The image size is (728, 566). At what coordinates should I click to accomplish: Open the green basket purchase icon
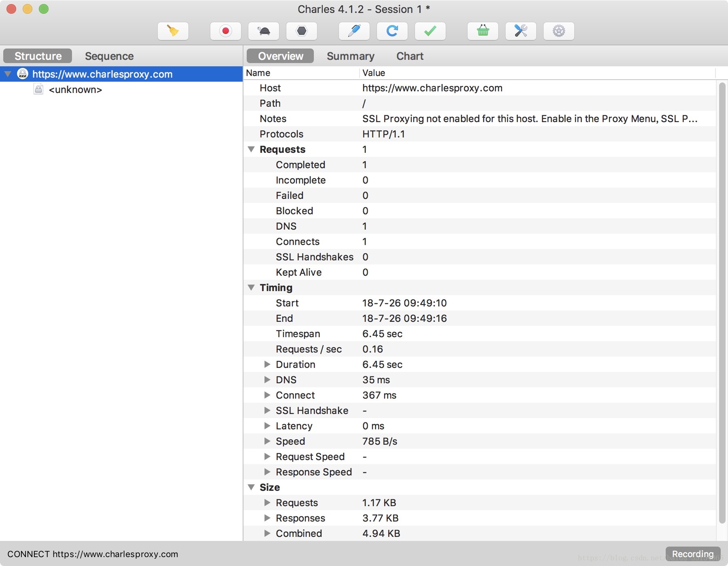(483, 31)
